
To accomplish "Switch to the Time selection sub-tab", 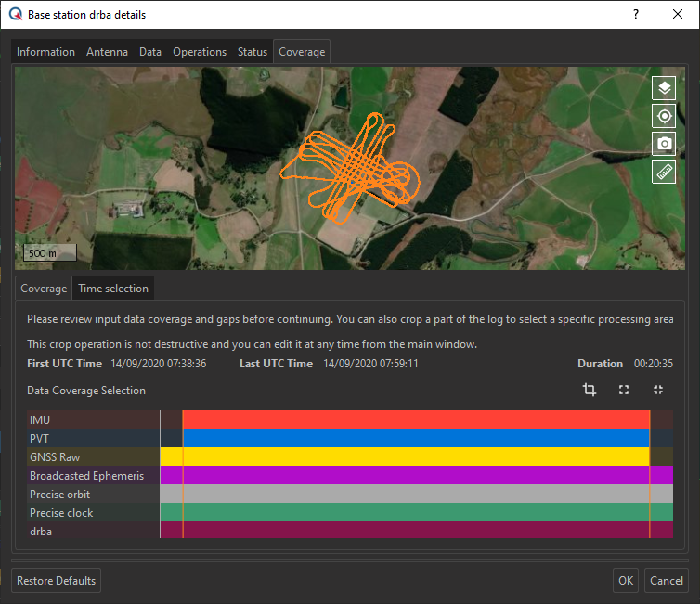I will coord(113,289).
